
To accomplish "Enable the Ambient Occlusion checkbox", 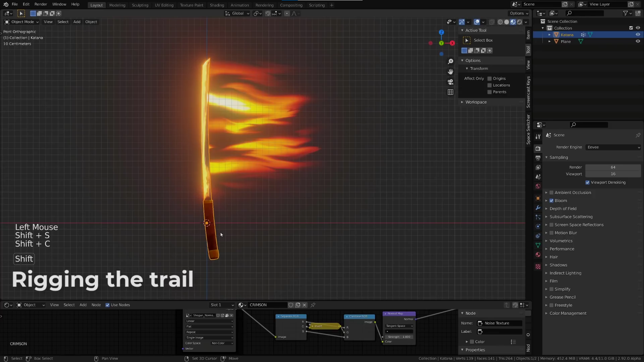I will [551, 193].
